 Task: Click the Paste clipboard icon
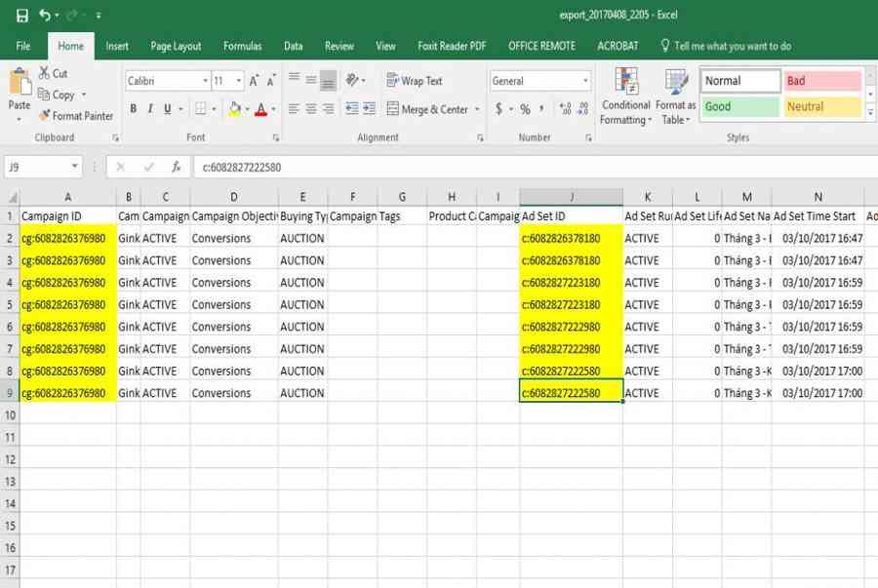(x=20, y=83)
